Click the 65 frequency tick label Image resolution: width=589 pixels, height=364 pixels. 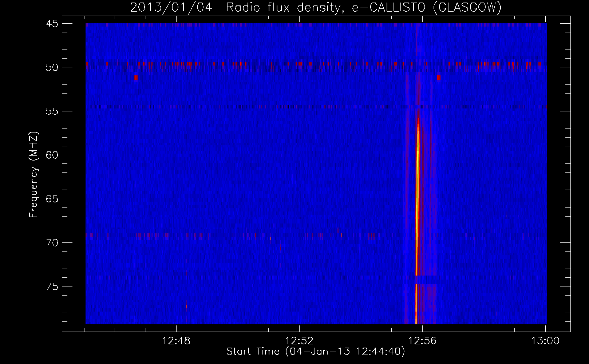pyautogui.click(x=52, y=199)
